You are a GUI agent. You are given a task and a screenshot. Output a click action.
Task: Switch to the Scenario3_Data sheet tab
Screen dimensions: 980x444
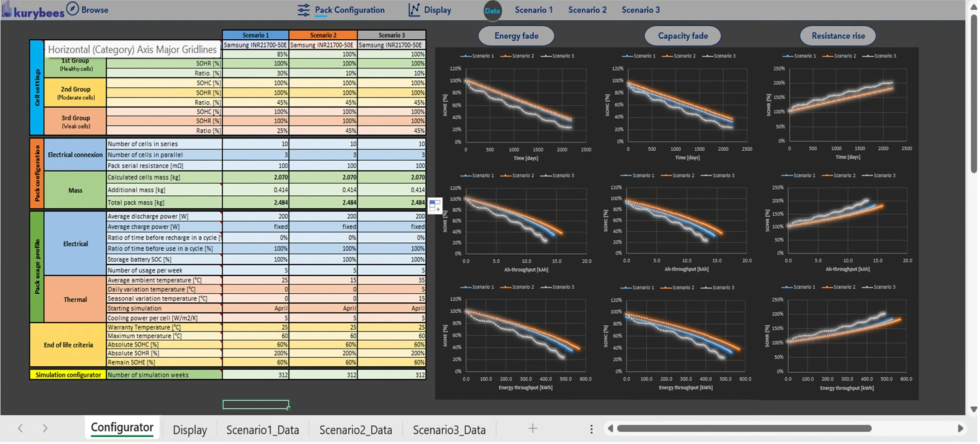pyautogui.click(x=449, y=430)
